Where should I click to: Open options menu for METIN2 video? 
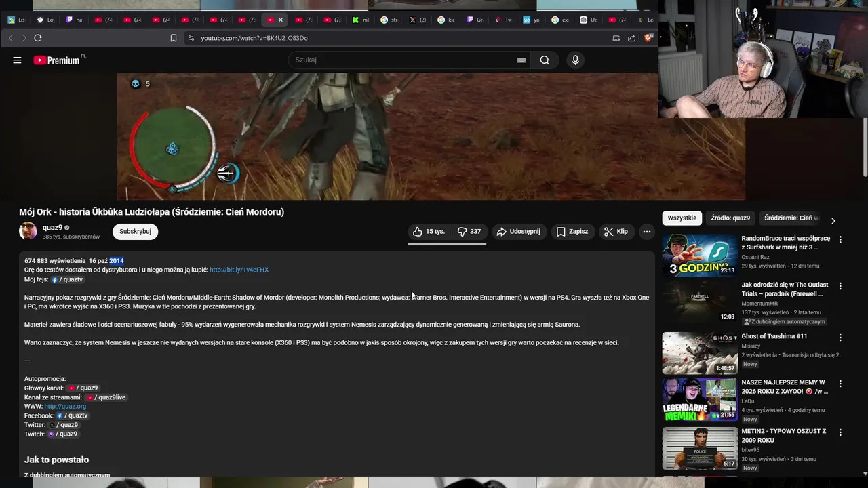(x=840, y=432)
